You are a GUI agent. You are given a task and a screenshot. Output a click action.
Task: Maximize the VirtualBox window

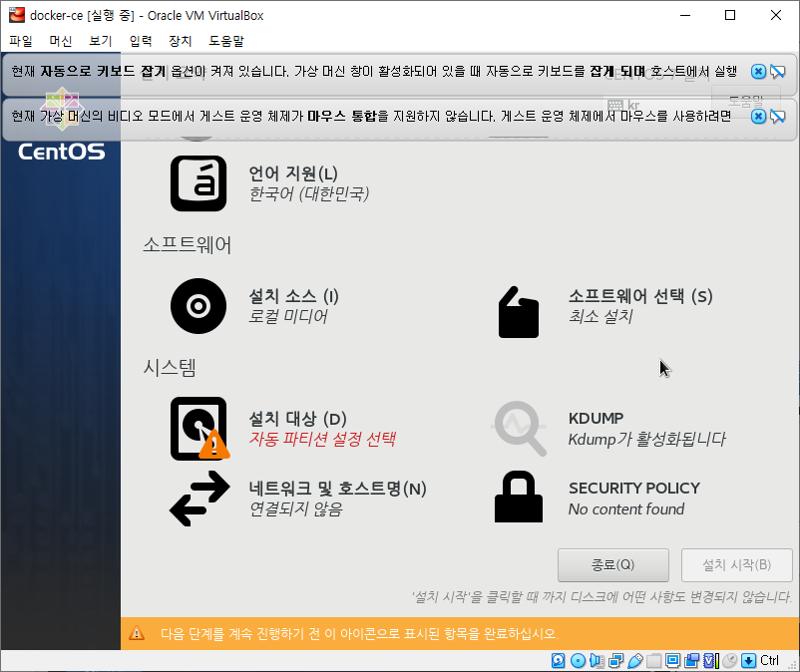click(x=730, y=15)
